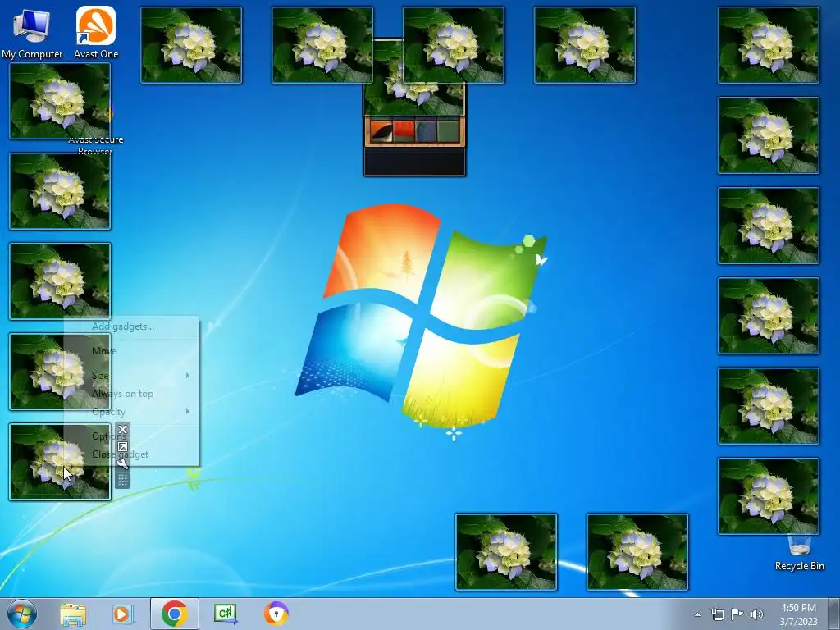Viewport: 840px width, 630px height.
Task: Choose Add gadgets... in the context menu
Action: click(131, 326)
